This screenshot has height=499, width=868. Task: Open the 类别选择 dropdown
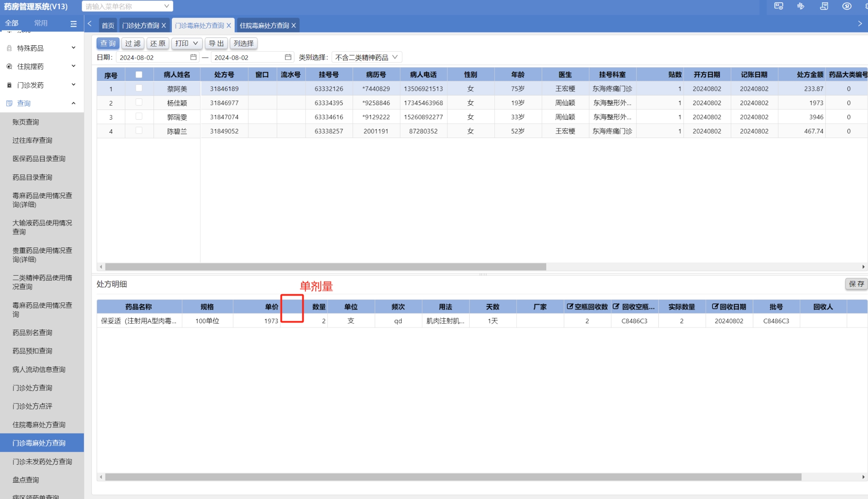(x=367, y=57)
